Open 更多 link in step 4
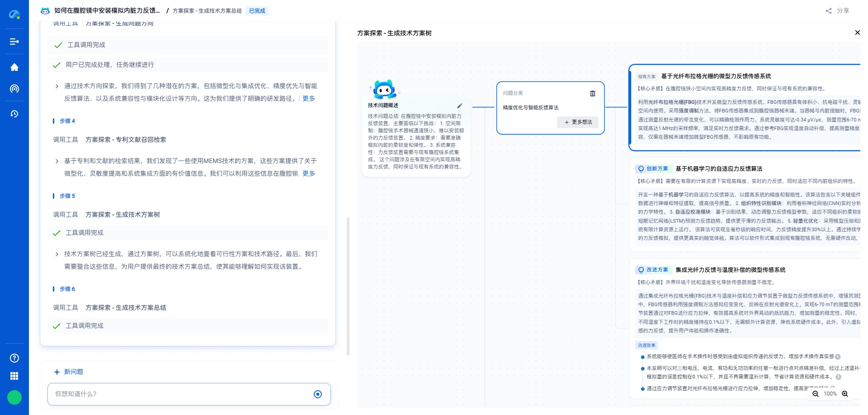Image resolution: width=868 pixels, height=415 pixels. tap(308, 173)
